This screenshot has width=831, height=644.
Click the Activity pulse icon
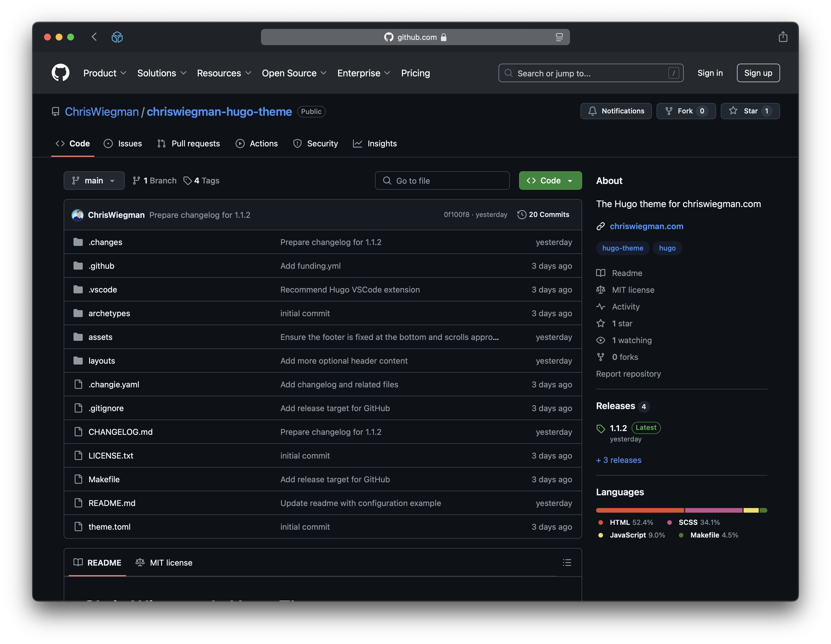tap(600, 307)
